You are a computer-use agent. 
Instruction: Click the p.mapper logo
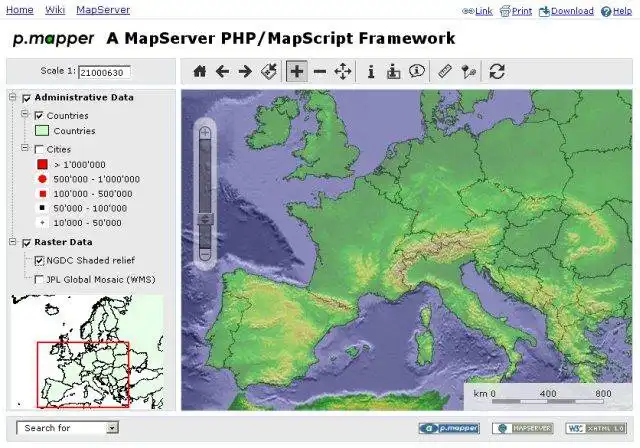(x=53, y=39)
